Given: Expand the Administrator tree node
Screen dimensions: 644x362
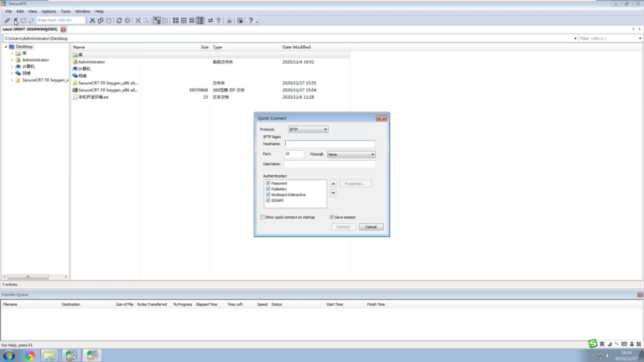Looking at the screenshot, I should pos(12,60).
